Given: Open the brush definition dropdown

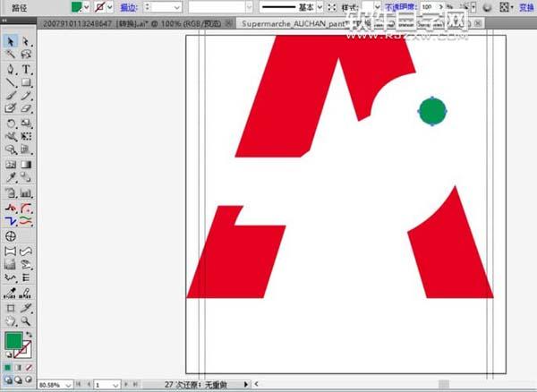Looking at the screenshot, I should 249,7.
